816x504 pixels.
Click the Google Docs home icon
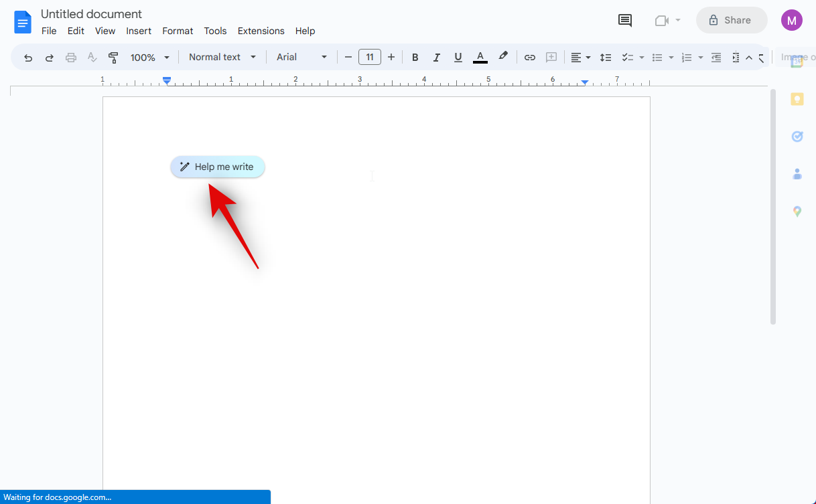tap(23, 22)
